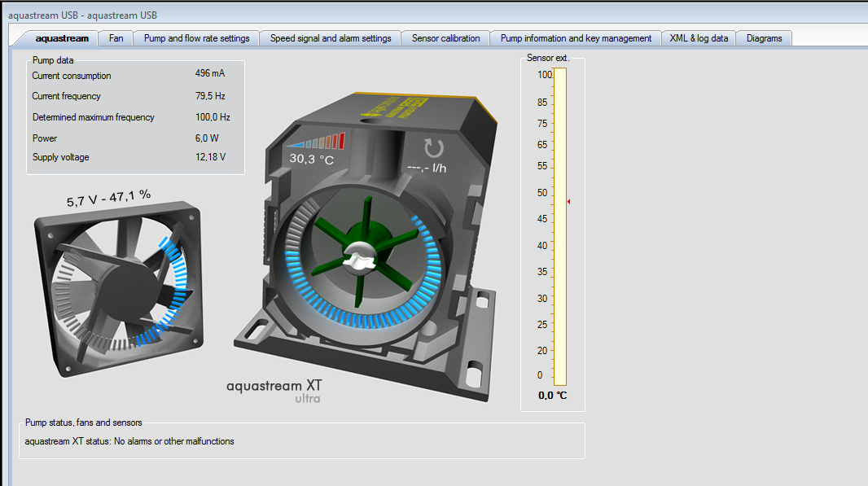Image resolution: width=868 pixels, height=486 pixels.
Task: Click the temperature color bar icon on pump
Action: point(316,141)
